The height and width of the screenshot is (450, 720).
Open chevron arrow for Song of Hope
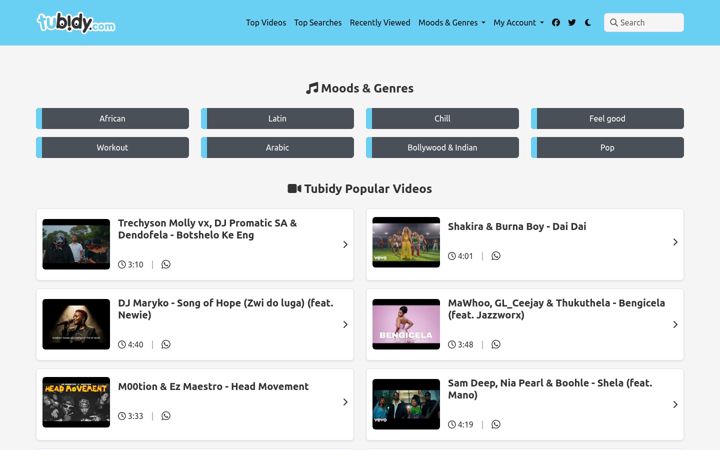tap(345, 325)
